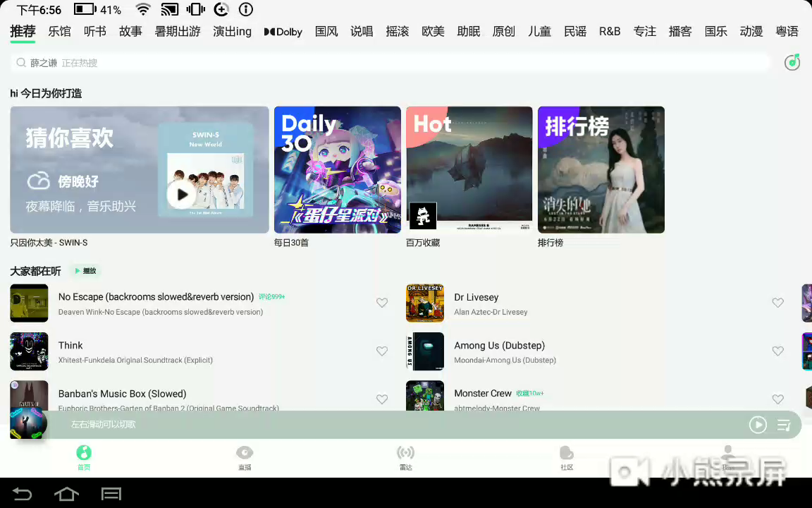Image resolution: width=812 pixels, height=508 pixels.
Task: Switch to the 听书 tab
Action: coord(94,32)
